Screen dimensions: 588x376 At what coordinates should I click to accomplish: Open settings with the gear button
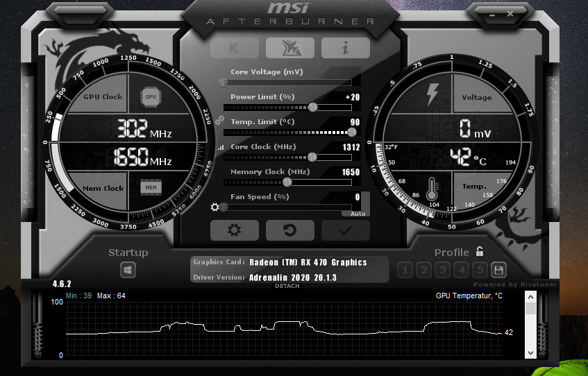[235, 230]
